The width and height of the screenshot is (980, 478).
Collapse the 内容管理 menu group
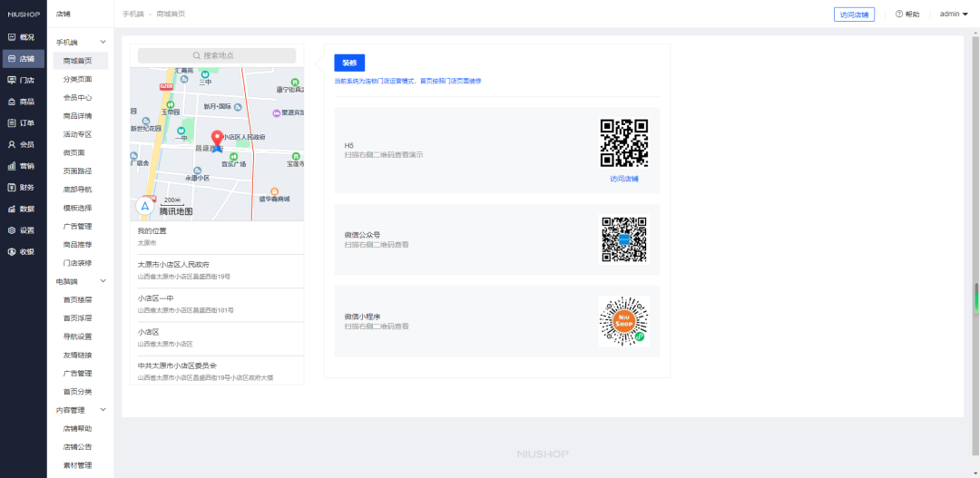coord(103,410)
